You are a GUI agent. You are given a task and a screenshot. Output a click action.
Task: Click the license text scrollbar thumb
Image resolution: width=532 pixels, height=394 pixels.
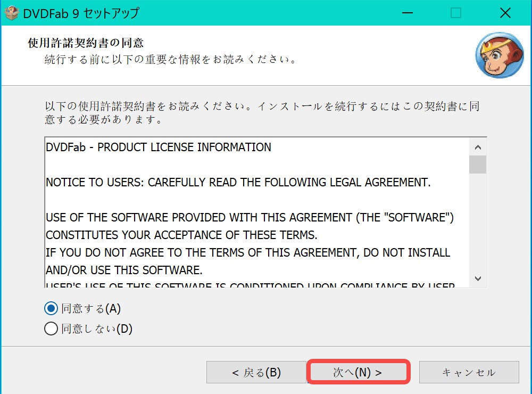pos(478,165)
